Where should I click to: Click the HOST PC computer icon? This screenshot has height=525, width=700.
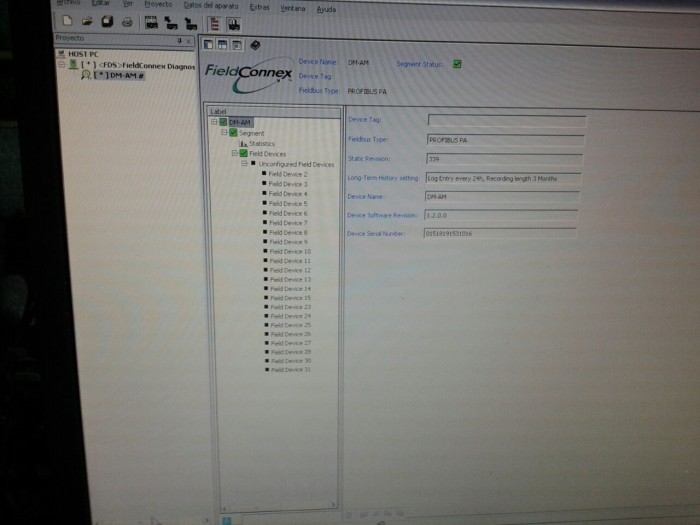[61, 54]
